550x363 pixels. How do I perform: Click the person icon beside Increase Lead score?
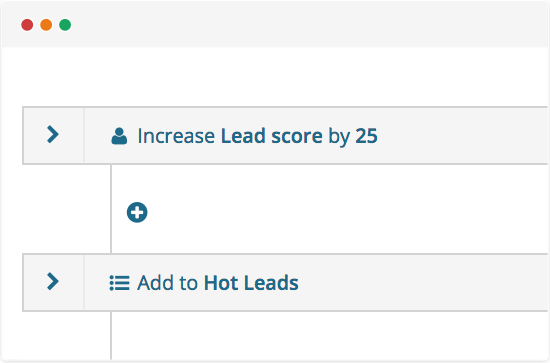coord(119,136)
